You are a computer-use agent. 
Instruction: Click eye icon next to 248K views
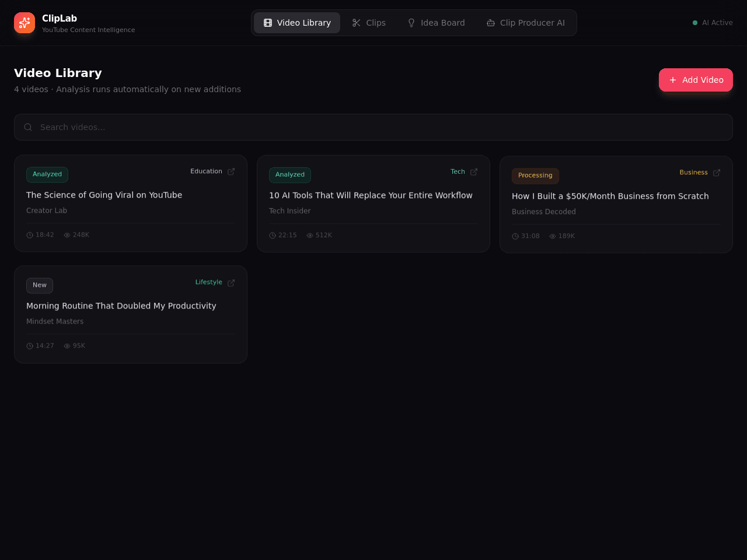[67, 235]
